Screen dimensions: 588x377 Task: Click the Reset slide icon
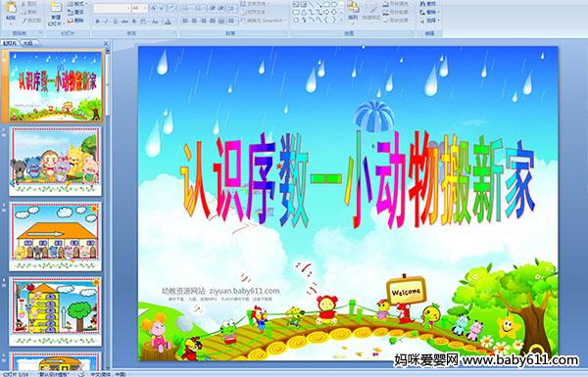click(71, 12)
